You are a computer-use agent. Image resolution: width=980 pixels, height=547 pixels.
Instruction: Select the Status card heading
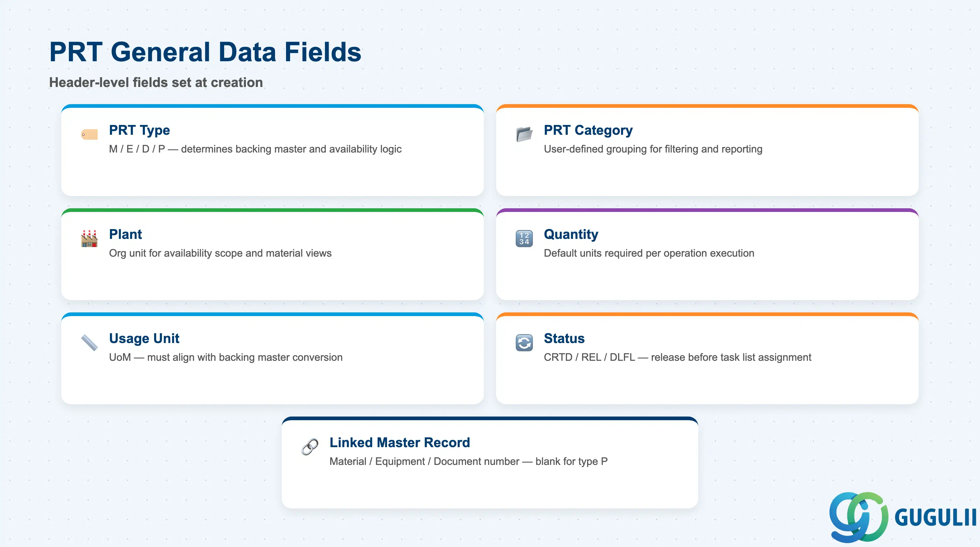(564, 338)
